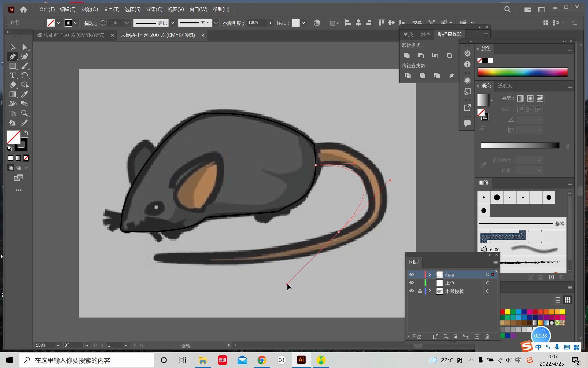Select the Curvature tool
This screenshot has width=588, height=368.
pos(25,57)
